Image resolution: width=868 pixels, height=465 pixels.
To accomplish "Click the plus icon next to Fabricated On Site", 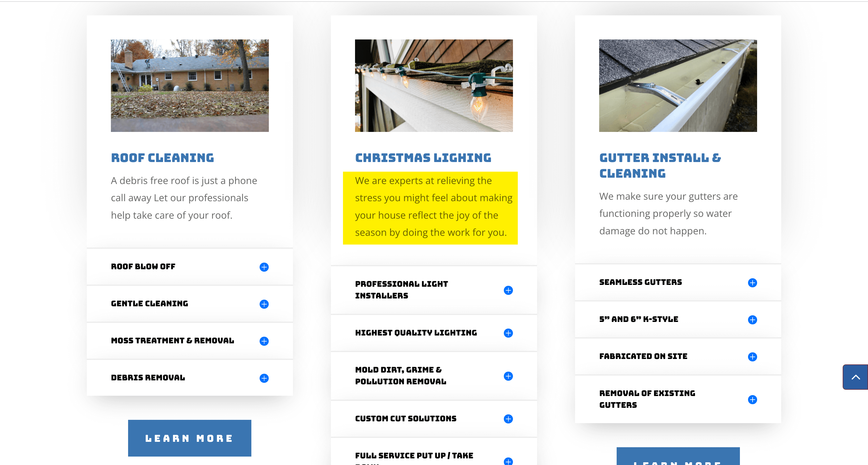I will click(753, 356).
